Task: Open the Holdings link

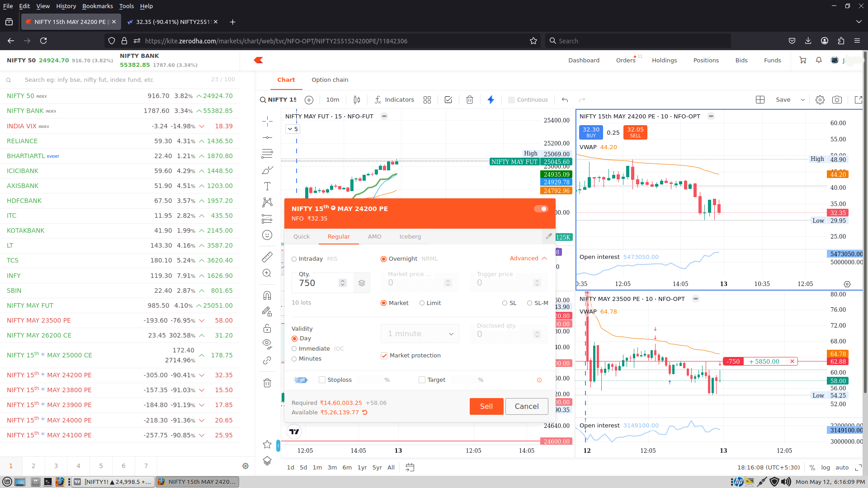Action: click(x=665, y=60)
